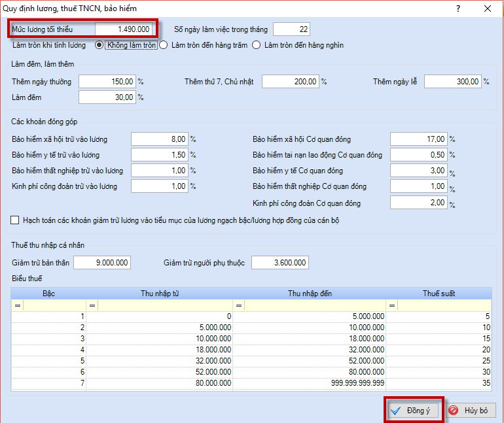Click the Hủy bỏ cancel button
The image size is (504, 423).
(x=470, y=411)
